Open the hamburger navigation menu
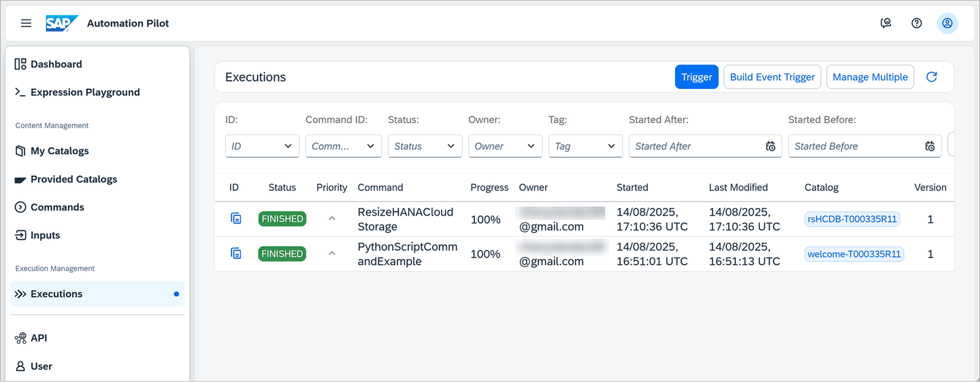This screenshot has height=382, width=980. click(26, 23)
